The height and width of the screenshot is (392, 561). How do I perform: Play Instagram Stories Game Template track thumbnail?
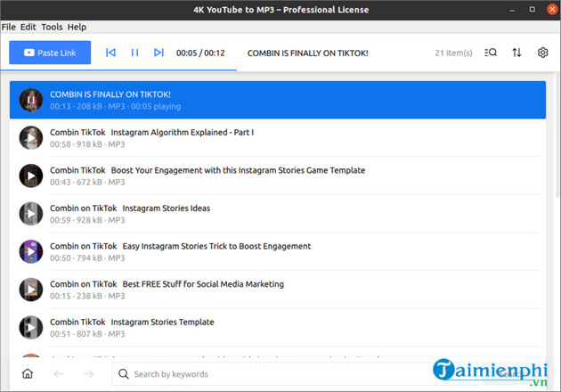coord(31,176)
